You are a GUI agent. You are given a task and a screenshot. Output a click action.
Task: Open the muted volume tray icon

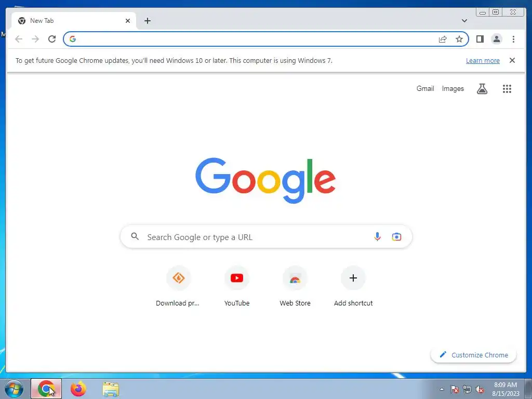pos(480,389)
